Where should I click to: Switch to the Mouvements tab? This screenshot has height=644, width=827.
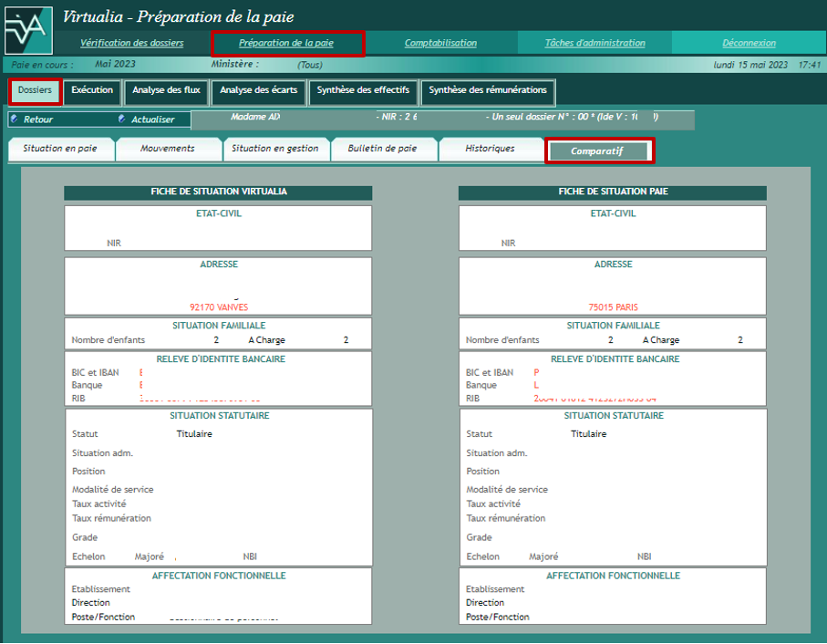coord(168,149)
